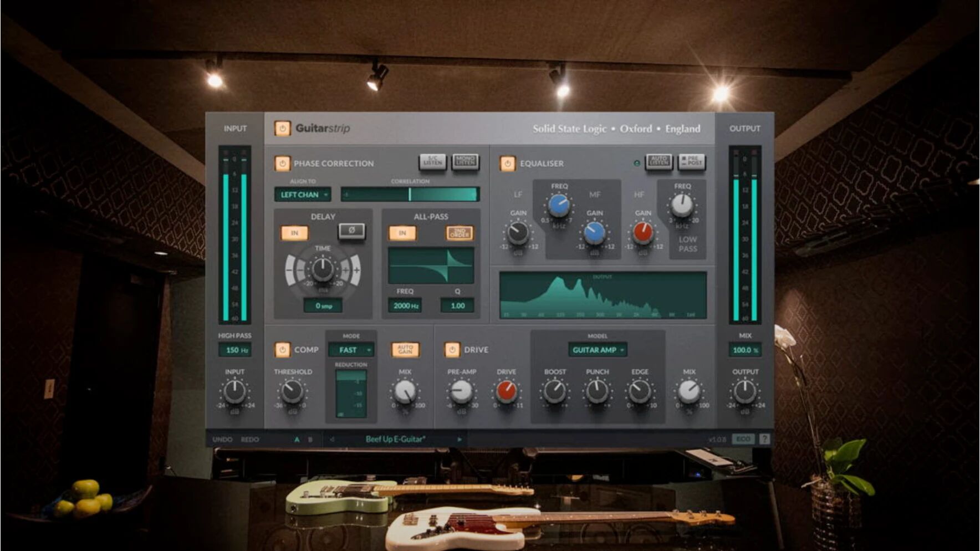Toggle the Guitarstrip main power button
Image resolution: width=980 pixels, height=551 pixels.
click(x=282, y=129)
